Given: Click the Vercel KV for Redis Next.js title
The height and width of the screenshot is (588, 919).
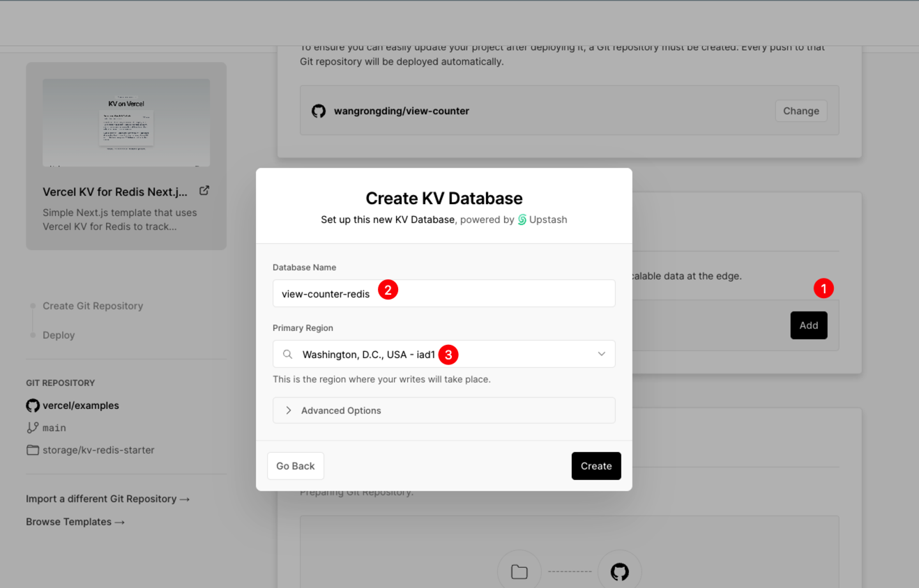Looking at the screenshot, I should [115, 192].
